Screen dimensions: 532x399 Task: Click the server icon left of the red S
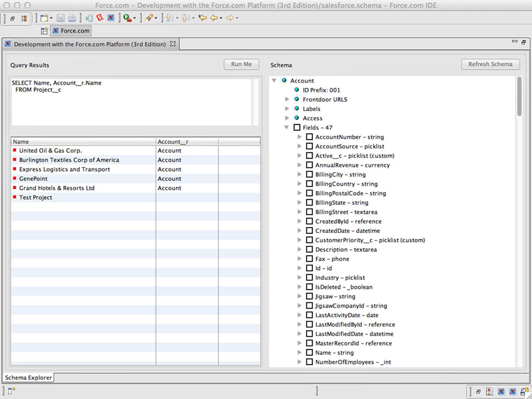pos(89,18)
